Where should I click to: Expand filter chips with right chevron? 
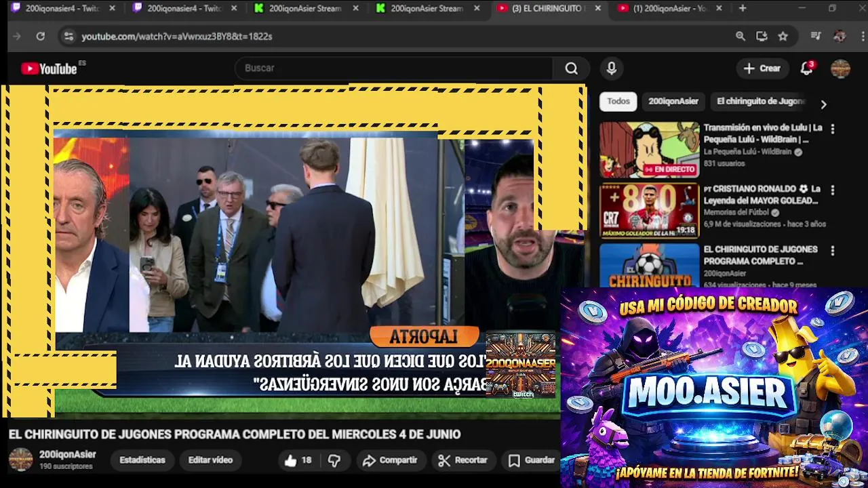(x=823, y=104)
